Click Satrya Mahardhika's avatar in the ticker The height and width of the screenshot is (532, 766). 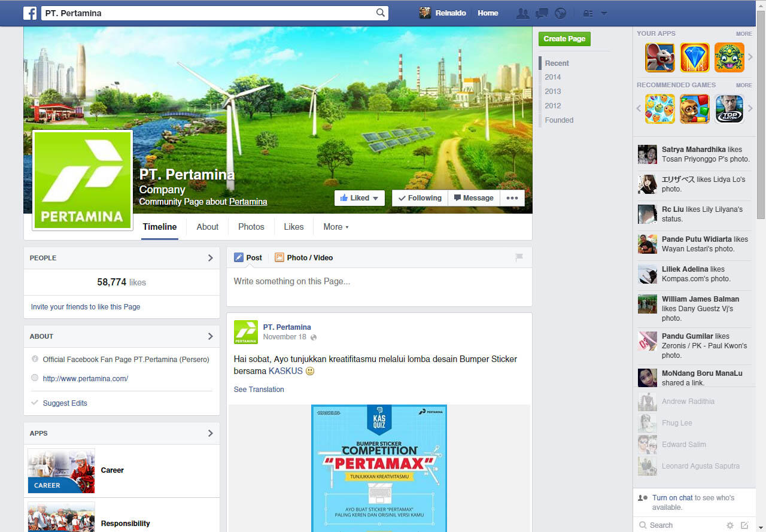648,154
